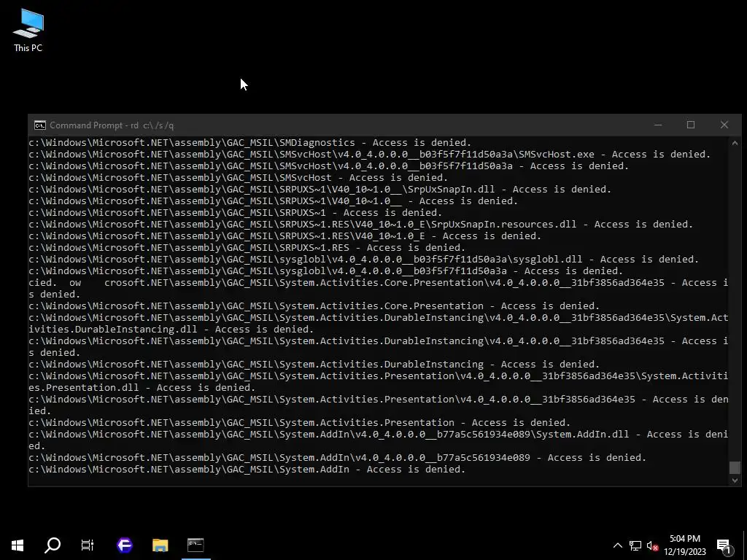This screenshot has height=560, width=747.
Task: Launch the purple F app in taskbar
Action: coord(125,545)
